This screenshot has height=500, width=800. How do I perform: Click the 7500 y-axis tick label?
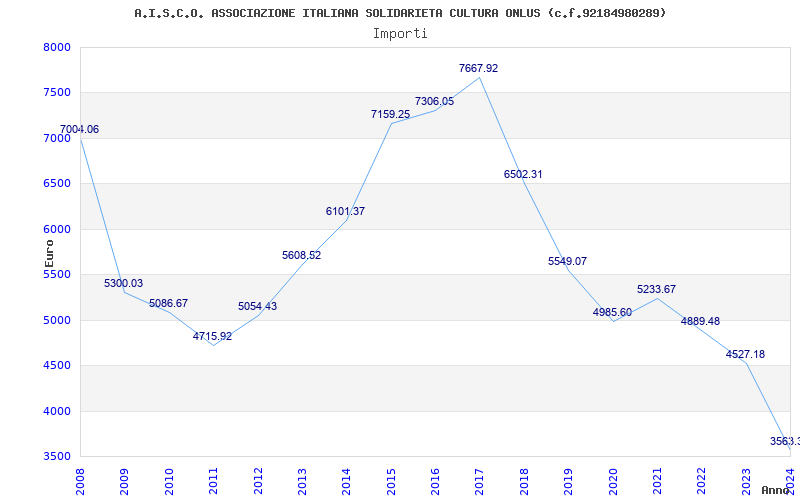[x=57, y=93]
